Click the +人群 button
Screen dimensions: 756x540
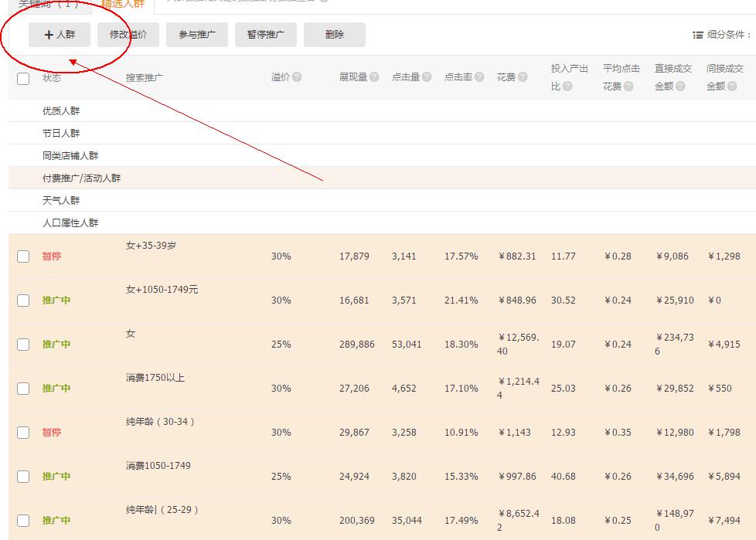pyautogui.click(x=59, y=34)
